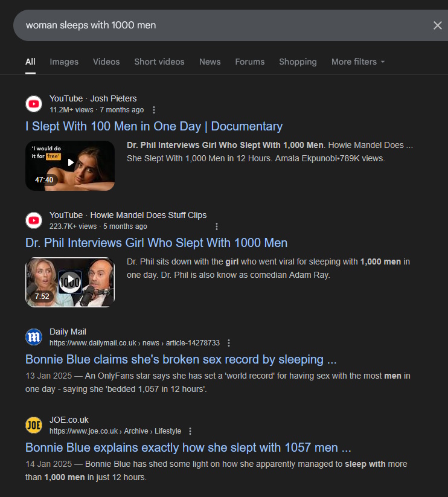Open 'Bonnie Blue claims she's broken sex record' link
The height and width of the screenshot is (497, 448).
point(181,359)
